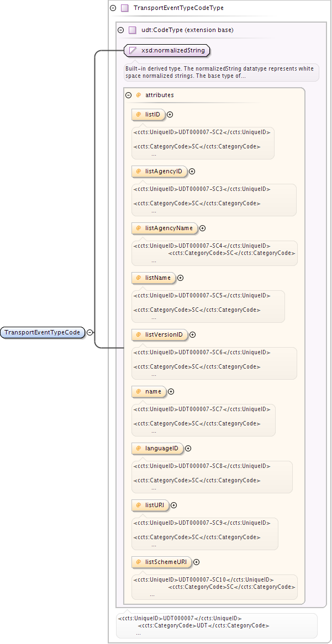Screen dimensions: 332x644
Task: Expand the listID attribute
Action: (170, 115)
